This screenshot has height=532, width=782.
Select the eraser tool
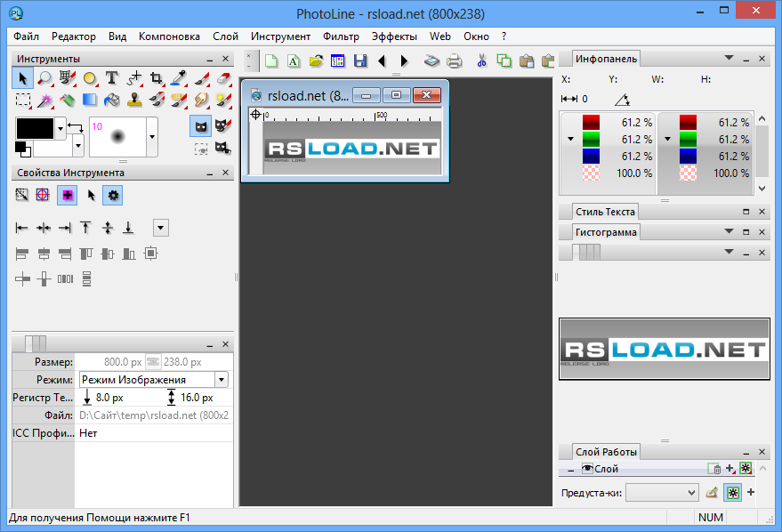coord(224,78)
